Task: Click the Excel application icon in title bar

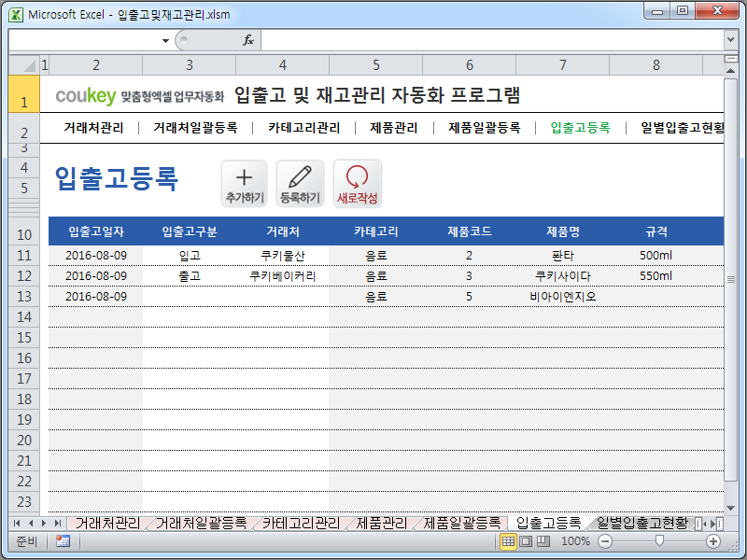Action: 16,15
